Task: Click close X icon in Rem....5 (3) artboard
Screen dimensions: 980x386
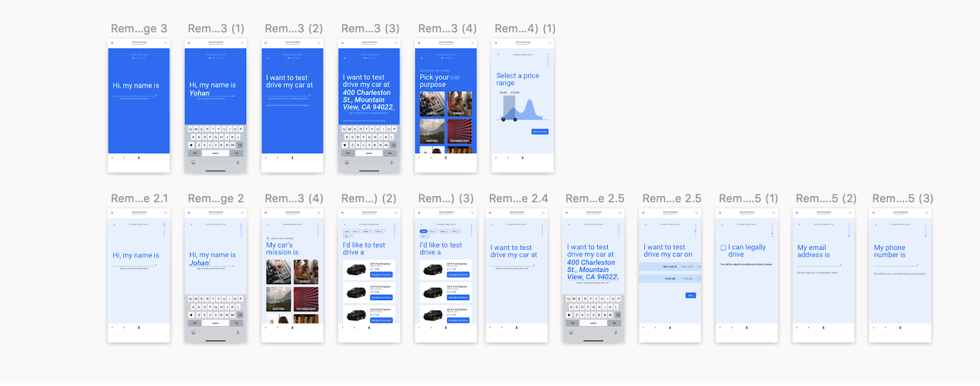Action: point(873,213)
